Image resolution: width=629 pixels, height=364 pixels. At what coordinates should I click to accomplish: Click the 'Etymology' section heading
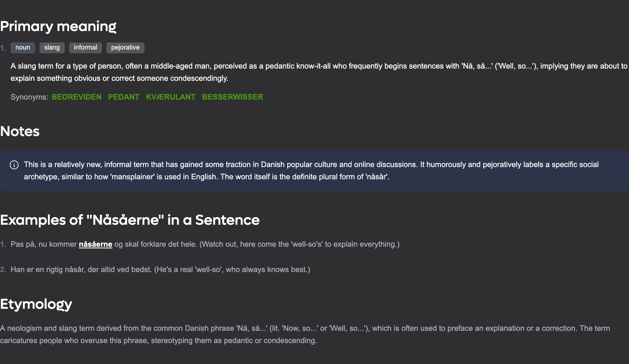36,304
